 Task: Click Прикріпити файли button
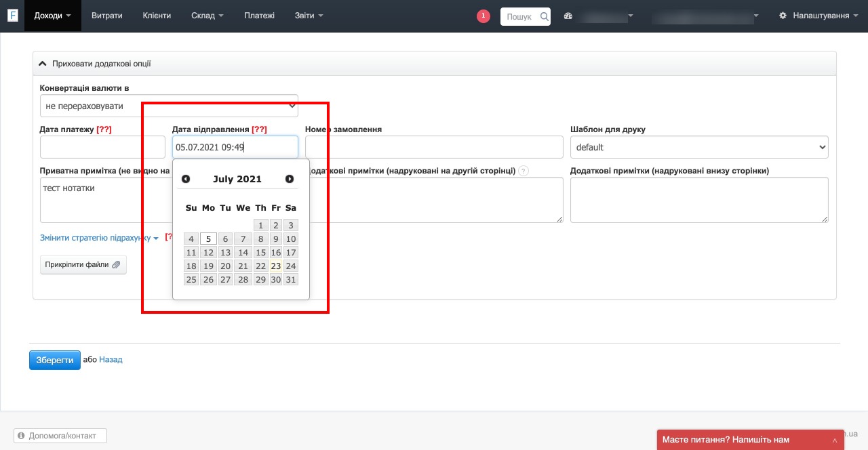pos(83,265)
